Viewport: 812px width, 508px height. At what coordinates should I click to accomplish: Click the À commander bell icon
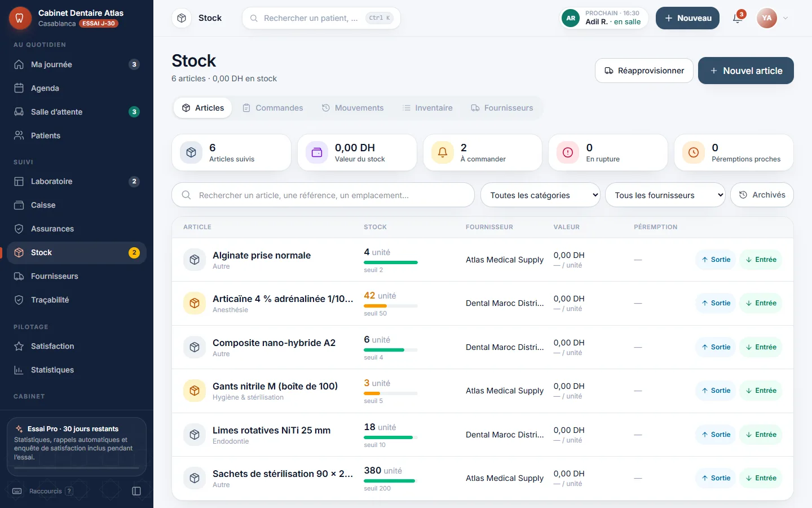[x=443, y=152]
